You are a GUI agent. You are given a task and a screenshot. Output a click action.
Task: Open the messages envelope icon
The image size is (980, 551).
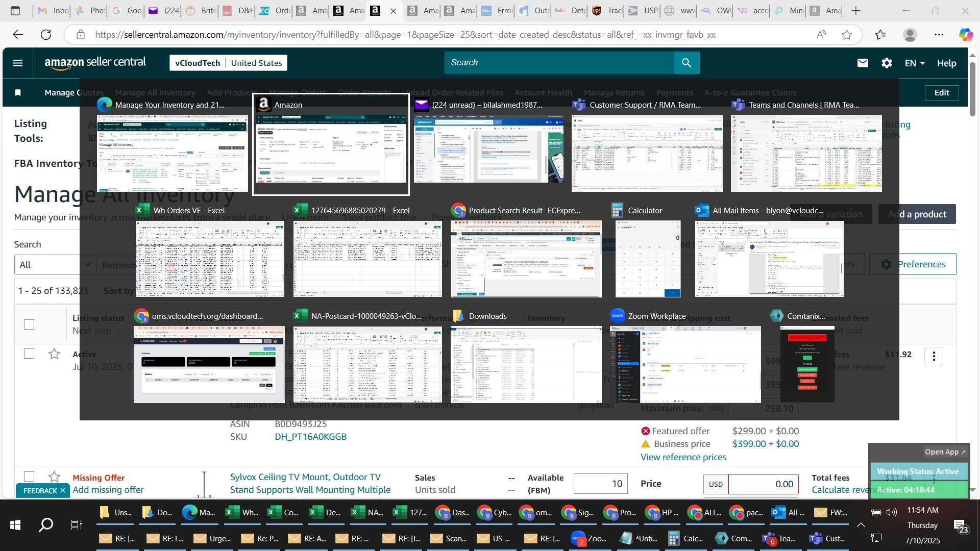(x=863, y=63)
